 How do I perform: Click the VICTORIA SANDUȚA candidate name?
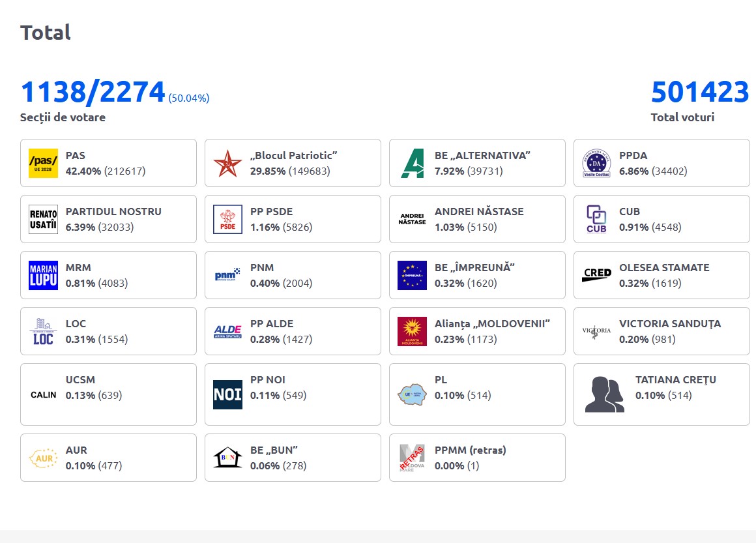[670, 323]
